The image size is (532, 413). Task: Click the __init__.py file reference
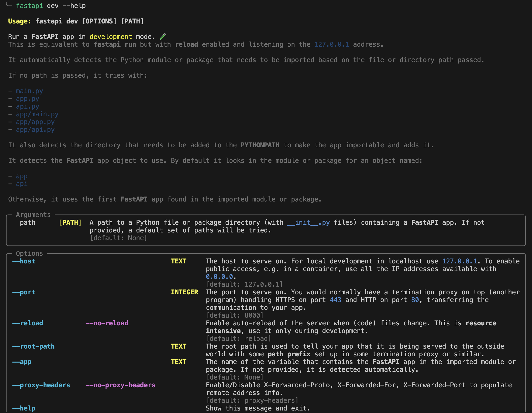click(308, 222)
